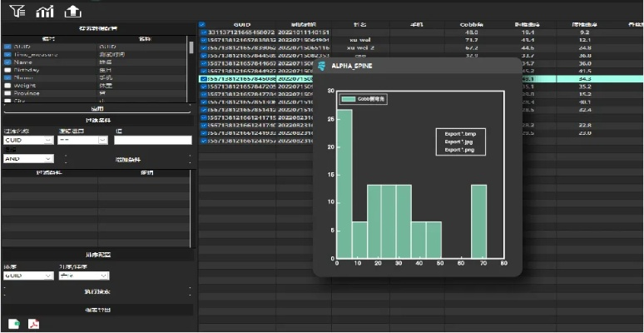
Task: Click the upload/export arrow icon
Action: pos(73,11)
